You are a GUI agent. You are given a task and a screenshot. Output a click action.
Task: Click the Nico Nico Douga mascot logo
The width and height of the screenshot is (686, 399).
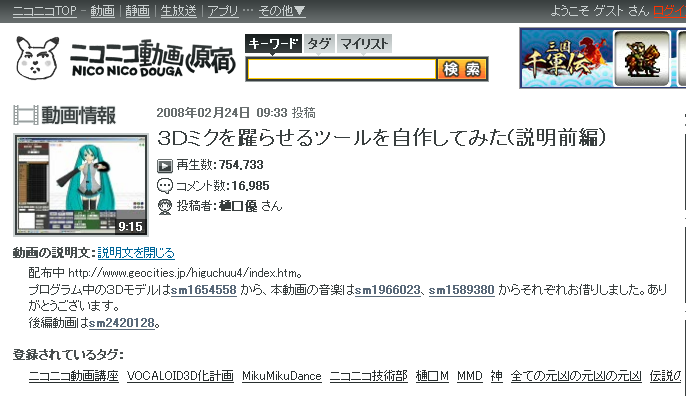click(x=37, y=58)
